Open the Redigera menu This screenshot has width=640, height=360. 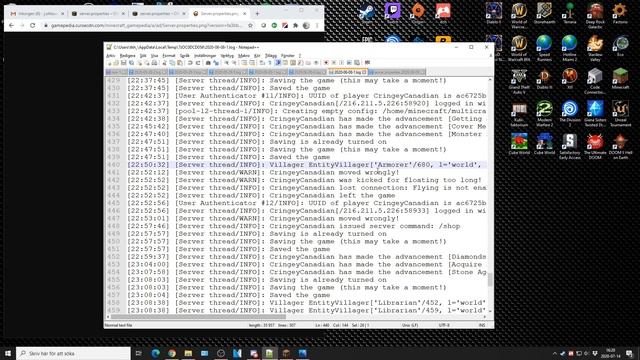click(127, 56)
